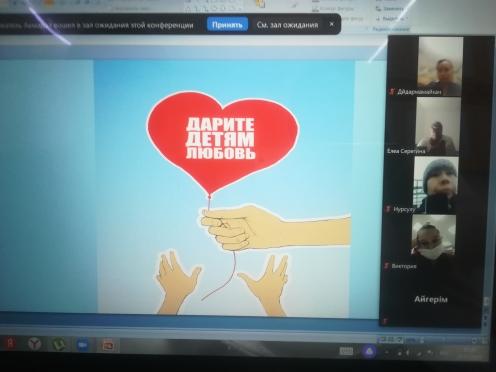496x372 pixels.
Task: Click muted microphone icon beside Нурсулу
Action: pyautogui.click(x=388, y=209)
